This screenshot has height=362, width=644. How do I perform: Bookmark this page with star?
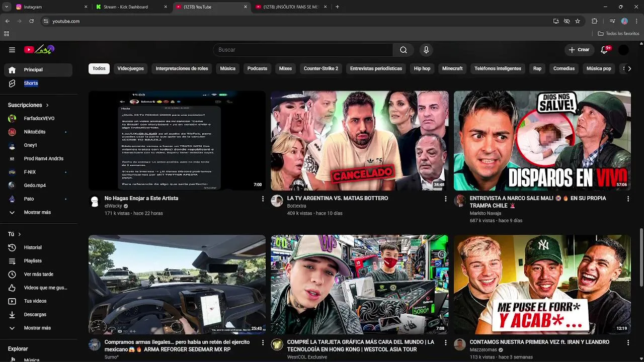pos(578,21)
